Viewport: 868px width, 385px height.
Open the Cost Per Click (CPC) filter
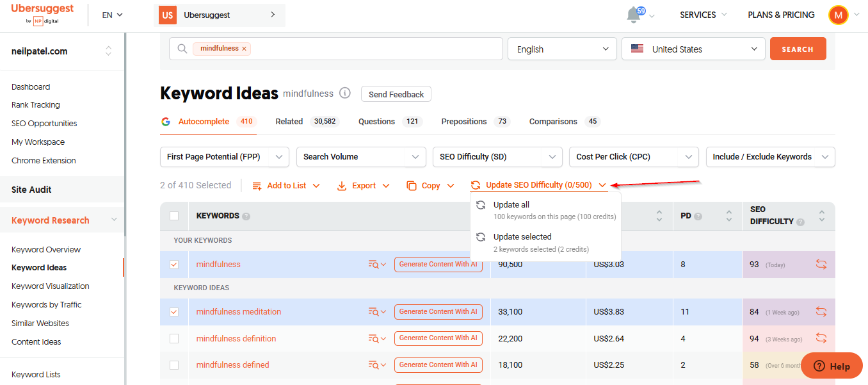tap(634, 156)
